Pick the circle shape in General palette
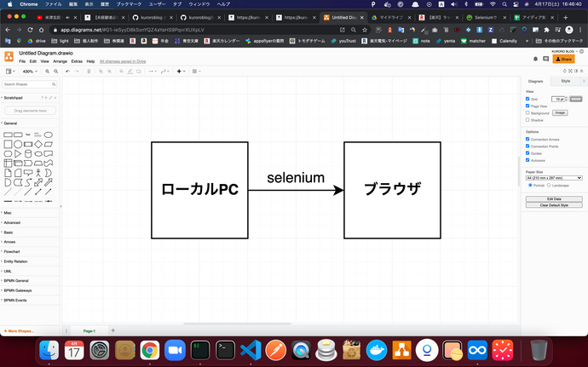 pyautogui.click(x=18, y=144)
